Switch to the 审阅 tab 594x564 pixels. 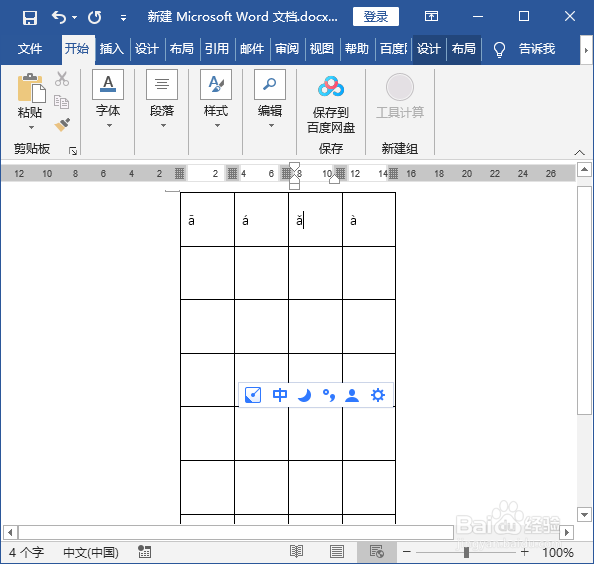pyautogui.click(x=287, y=48)
